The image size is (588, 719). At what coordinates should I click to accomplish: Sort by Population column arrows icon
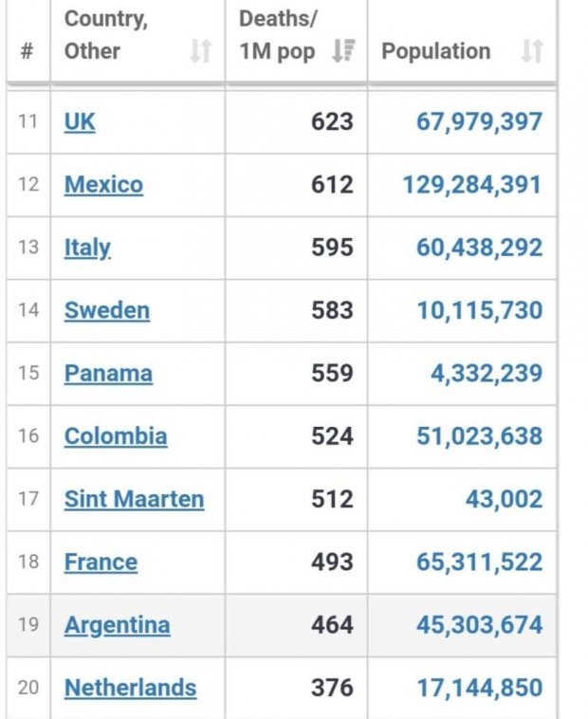click(x=533, y=51)
